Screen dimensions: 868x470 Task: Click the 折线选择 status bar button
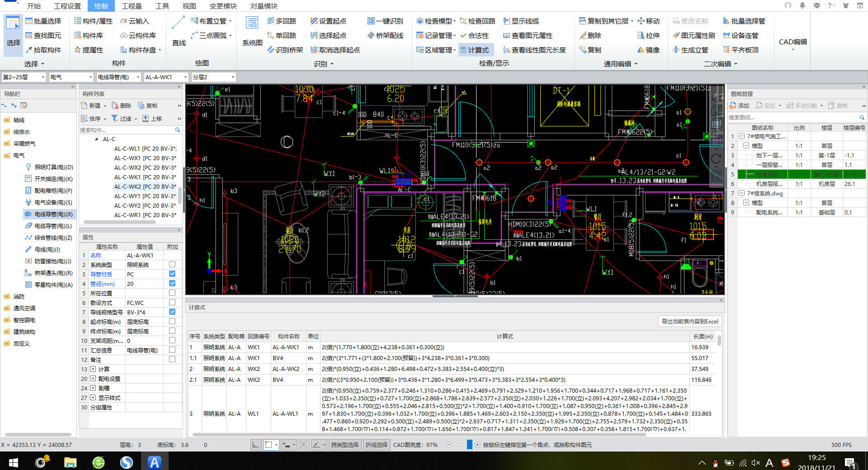(377, 445)
